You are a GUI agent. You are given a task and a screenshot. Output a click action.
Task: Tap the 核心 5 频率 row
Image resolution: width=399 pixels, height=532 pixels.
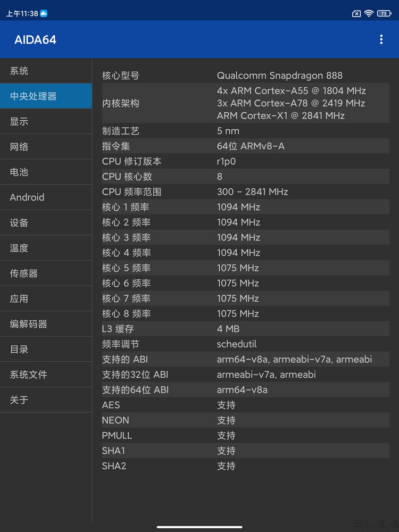(246, 268)
